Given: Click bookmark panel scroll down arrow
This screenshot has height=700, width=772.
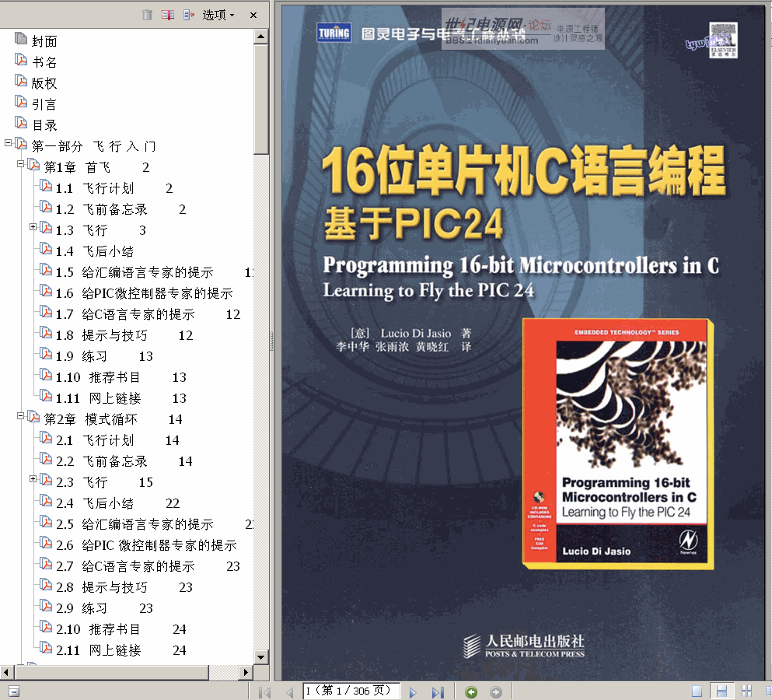Looking at the screenshot, I should (x=261, y=656).
